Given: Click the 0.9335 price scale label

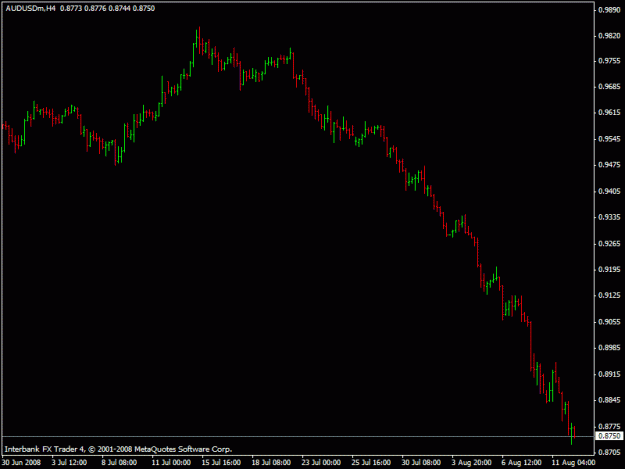Looking at the screenshot, I should pos(609,217).
